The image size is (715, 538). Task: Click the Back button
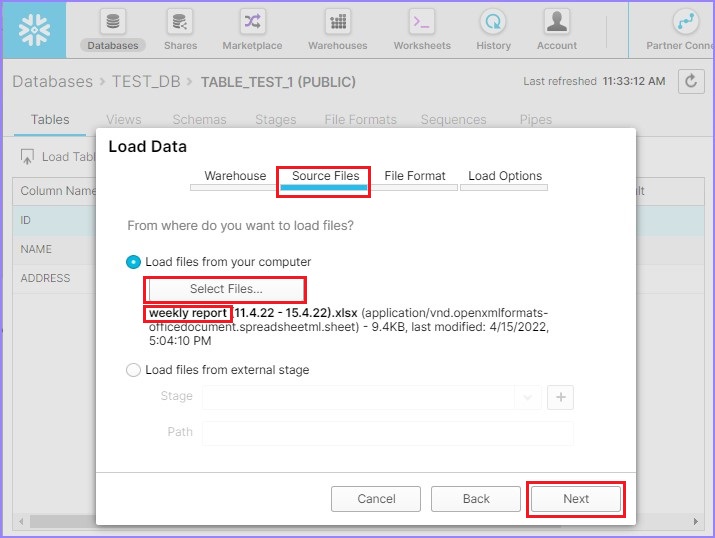(x=476, y=499)
